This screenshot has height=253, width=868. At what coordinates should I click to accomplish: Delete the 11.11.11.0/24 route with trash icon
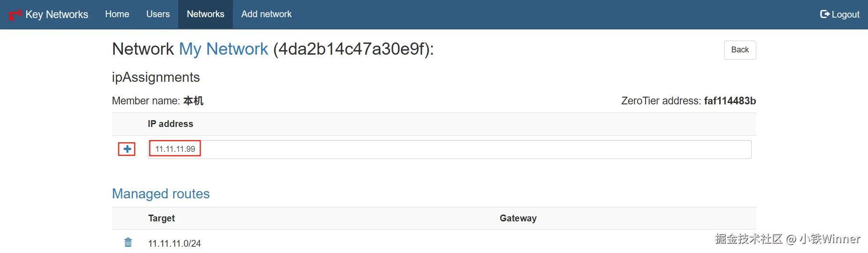[x=128, y=243]
